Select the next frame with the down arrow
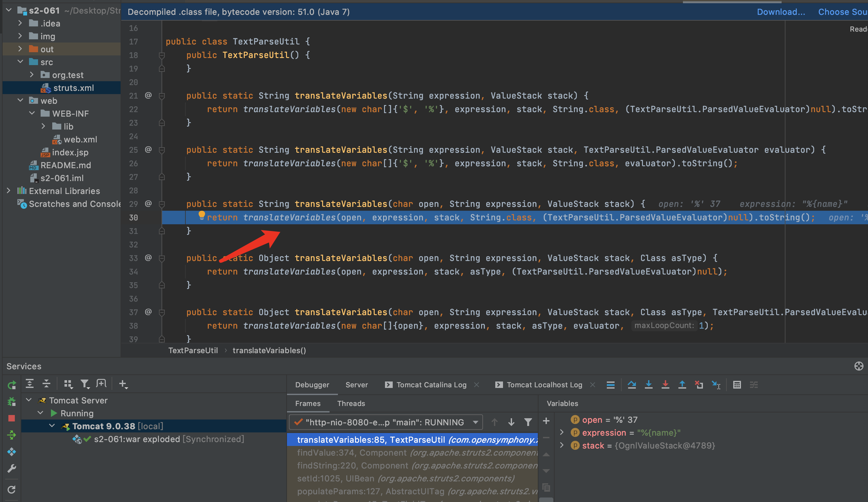Image resolution: width=868 pixels, height=502 pixels. point(511,422)
